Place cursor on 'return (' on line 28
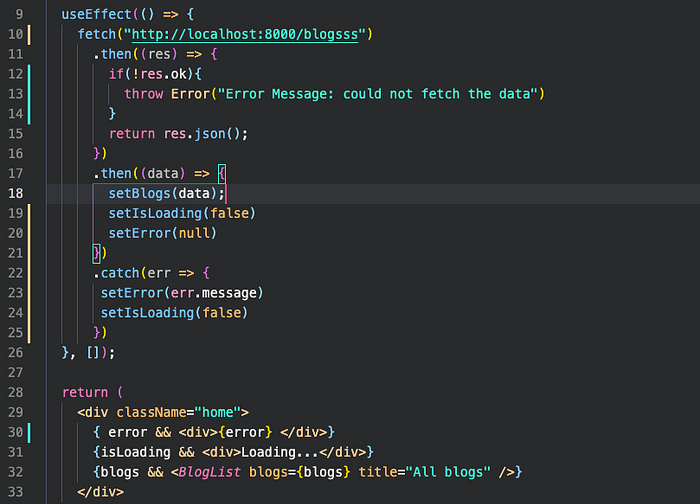The image size is (700, 504). 92,392
